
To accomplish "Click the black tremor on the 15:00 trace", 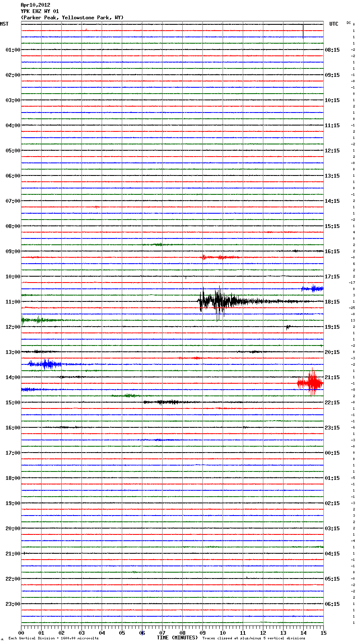I will 168,402.
